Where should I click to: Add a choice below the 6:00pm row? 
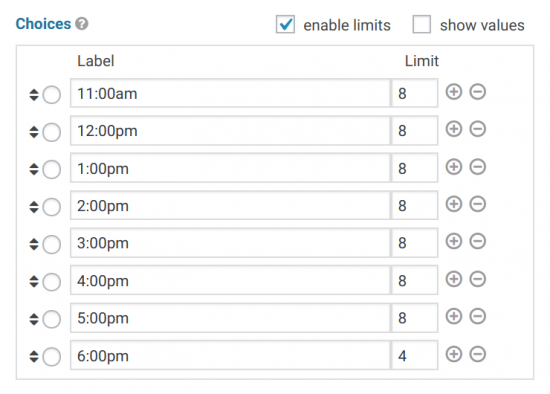pos(454,354)
